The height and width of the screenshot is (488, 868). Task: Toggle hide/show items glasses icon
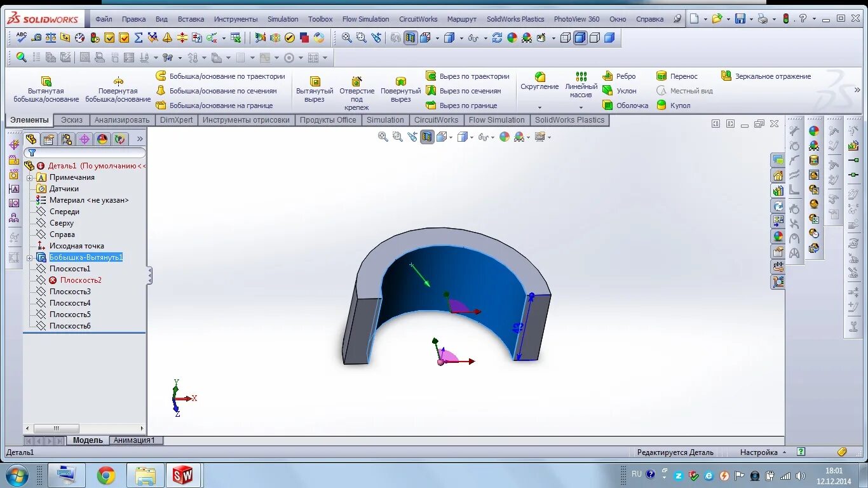(x=484, y=137)
